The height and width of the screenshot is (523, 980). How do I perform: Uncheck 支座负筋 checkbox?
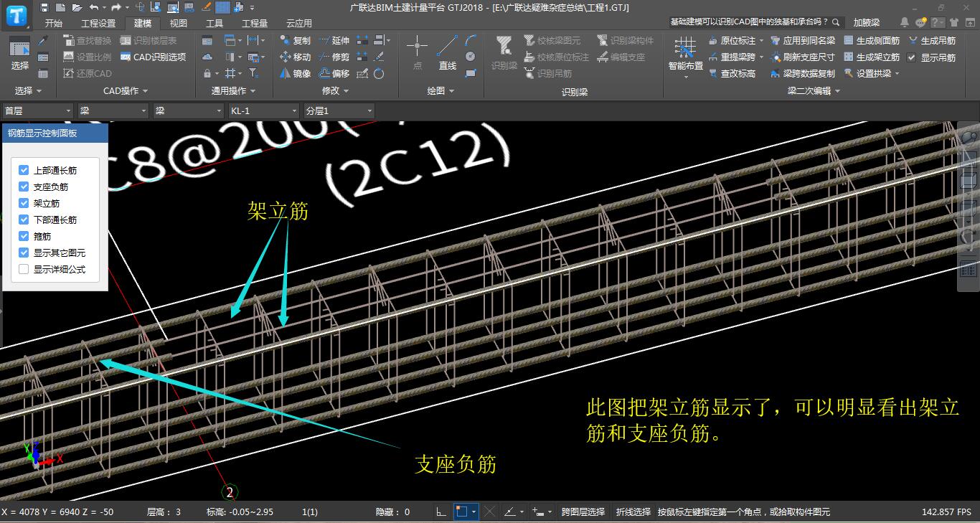[x=24, y=187]
